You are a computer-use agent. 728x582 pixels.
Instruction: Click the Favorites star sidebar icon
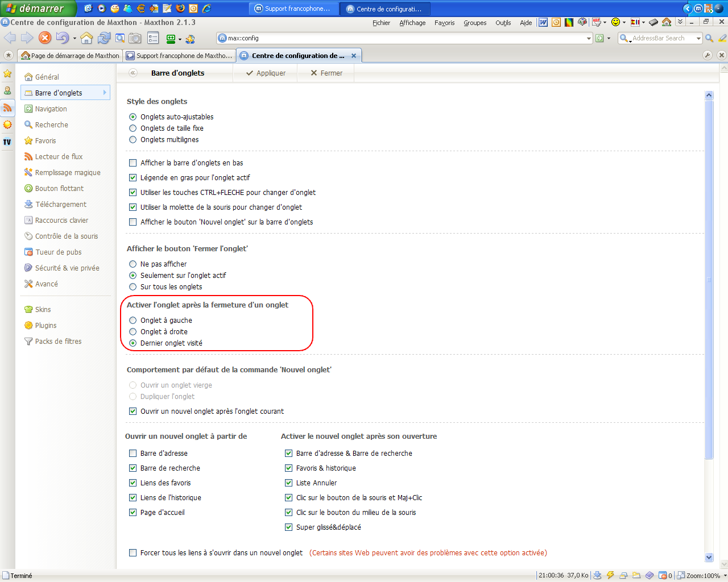(x=7, y=73)
